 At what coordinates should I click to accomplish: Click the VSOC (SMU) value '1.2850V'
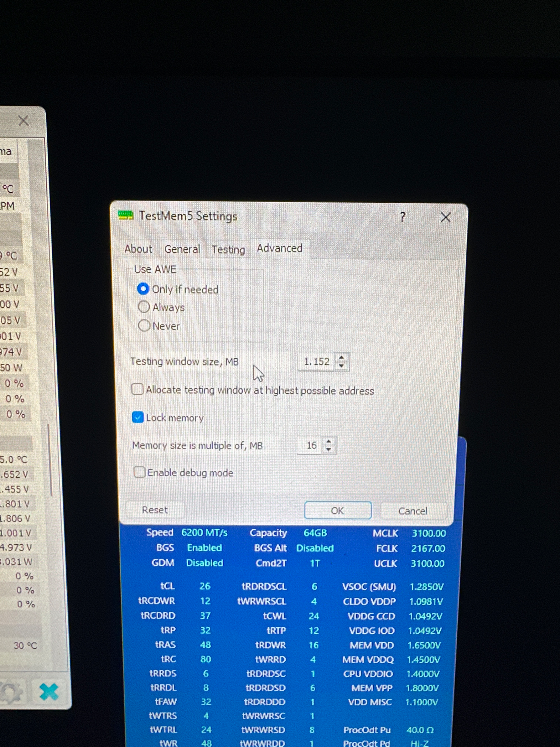click(x=427, y=587)
